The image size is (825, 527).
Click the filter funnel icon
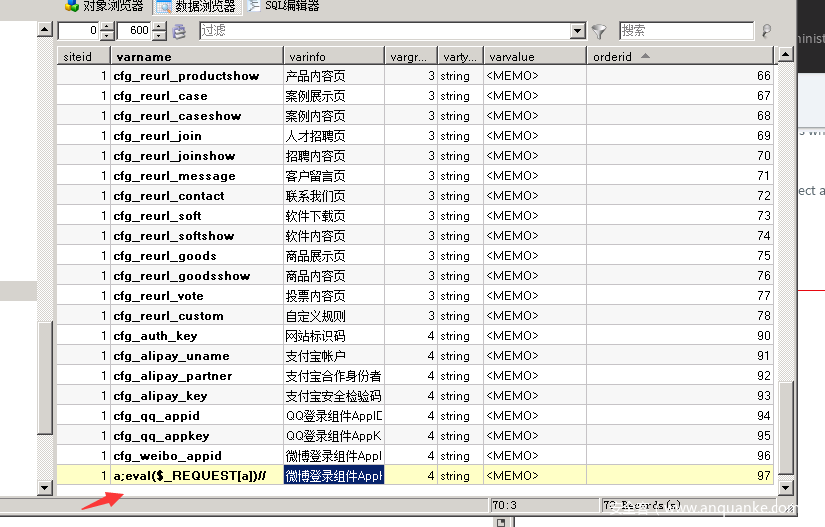[598, 31]
